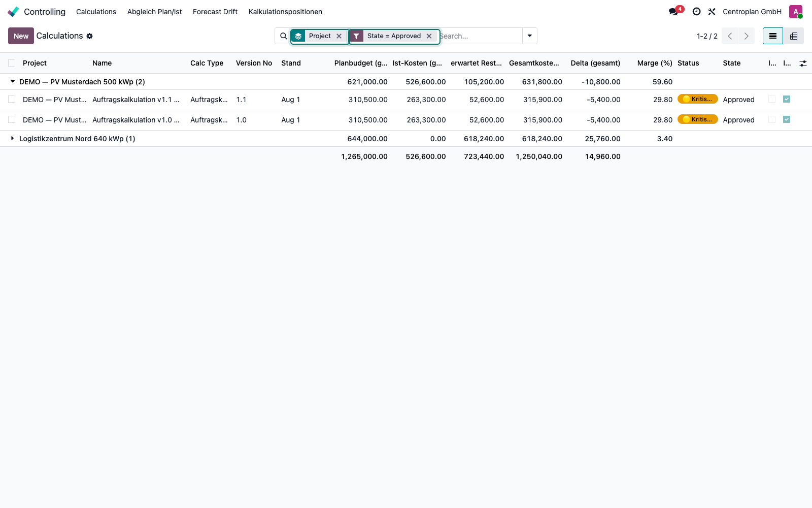Click the Search input field

click(480, 36)
